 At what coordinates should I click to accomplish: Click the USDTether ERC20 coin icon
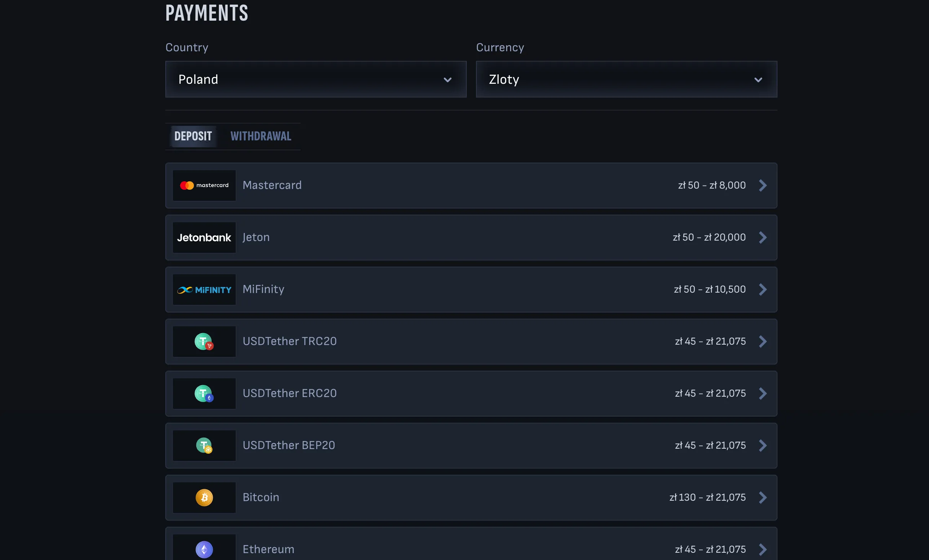click(204, 394)
